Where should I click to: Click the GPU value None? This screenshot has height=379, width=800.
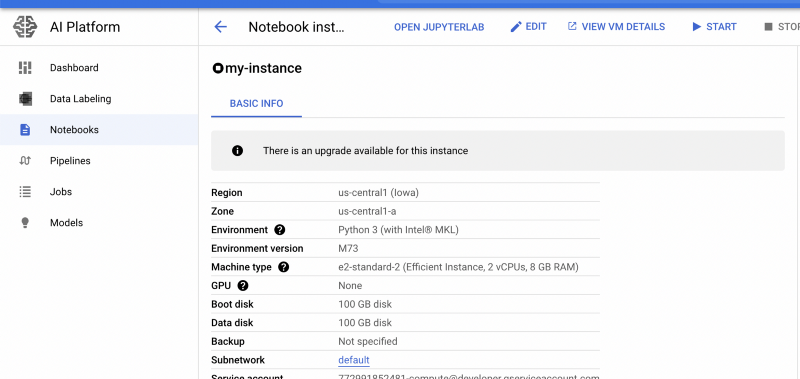pyautogui.click(x=350, y=286)
